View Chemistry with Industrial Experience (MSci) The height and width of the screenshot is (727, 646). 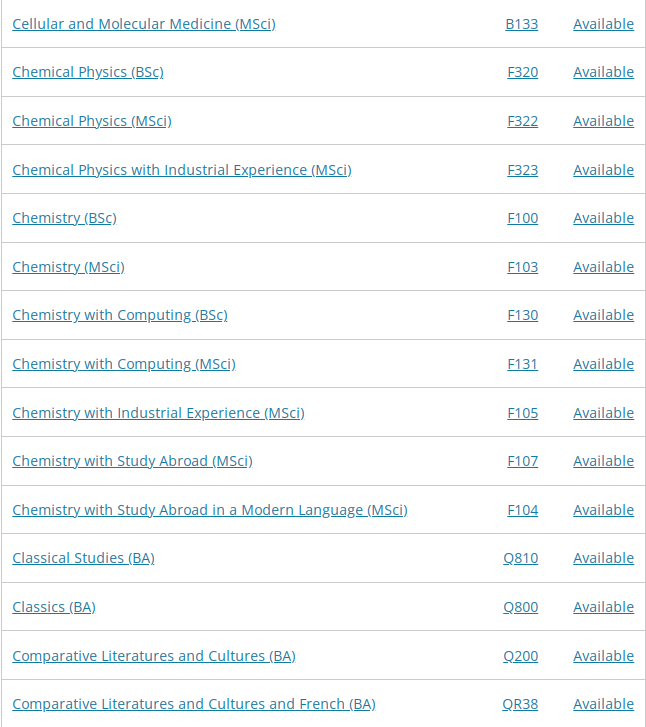(158, 413)
